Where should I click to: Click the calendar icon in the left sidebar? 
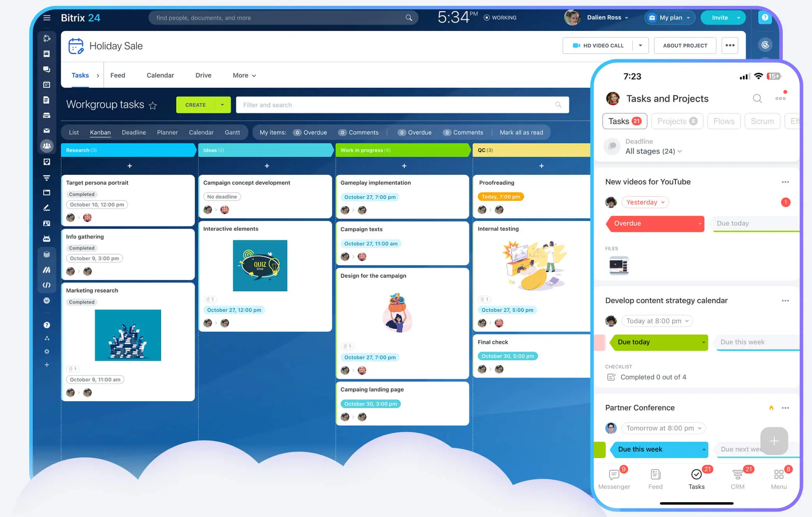[47, 84]
